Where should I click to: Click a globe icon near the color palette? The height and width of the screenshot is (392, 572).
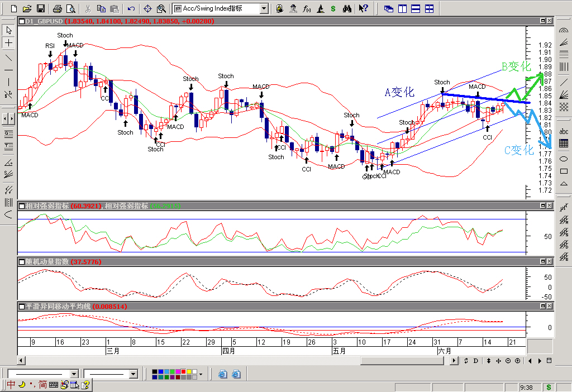pyautogui.click(x=222, y=374)
